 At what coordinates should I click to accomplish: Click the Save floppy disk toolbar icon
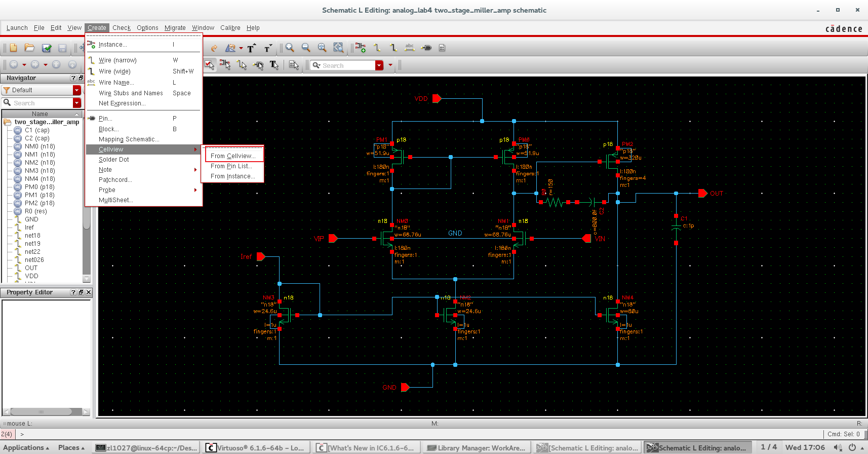[x=62, y=48]
